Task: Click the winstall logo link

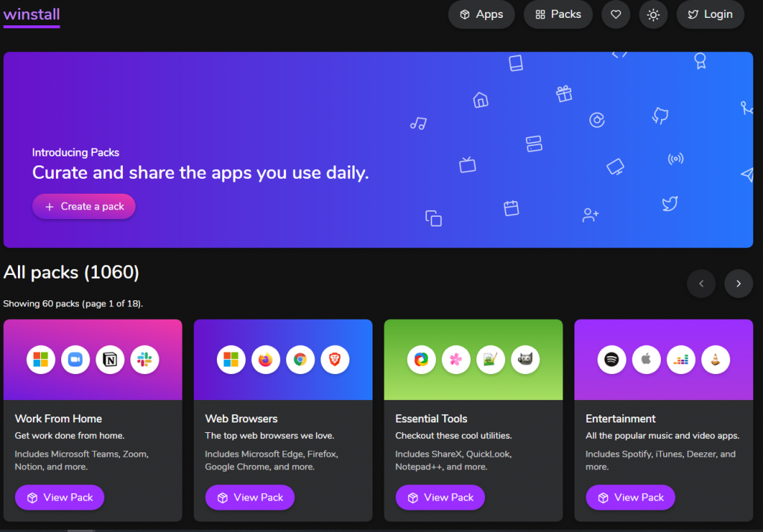Action: point(31,15)
